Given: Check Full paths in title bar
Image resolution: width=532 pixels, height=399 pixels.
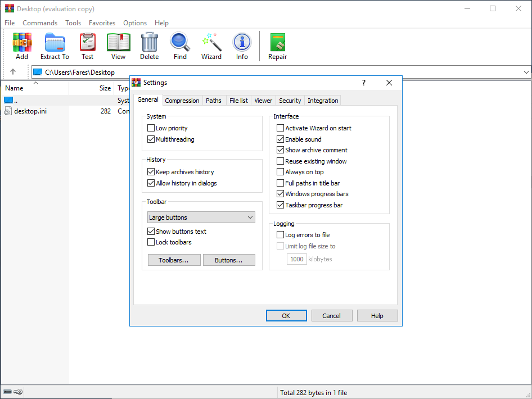Looking at the screenshot, I should click(x=280, y=183).
